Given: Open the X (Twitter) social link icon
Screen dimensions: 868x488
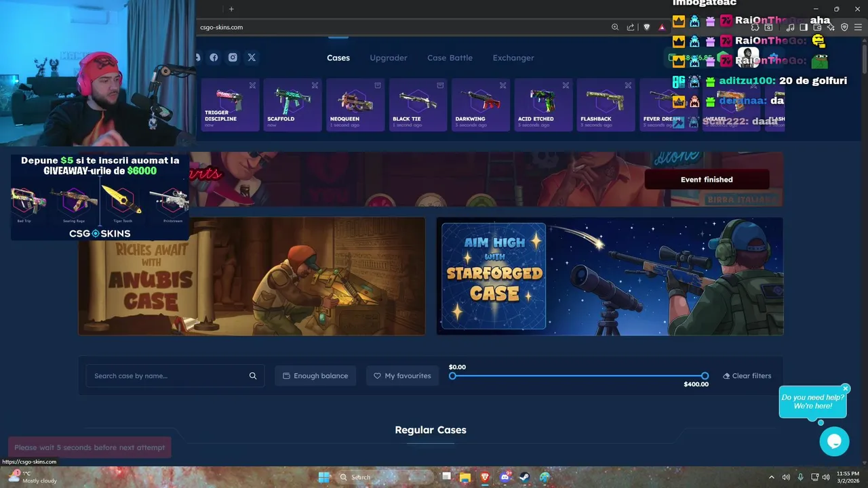Looking at the screenshot, I should [x=252, y=58].
